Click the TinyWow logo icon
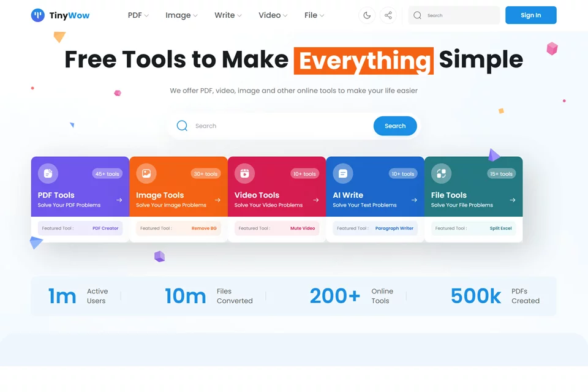The image size is (588, 392). point(38,15)
